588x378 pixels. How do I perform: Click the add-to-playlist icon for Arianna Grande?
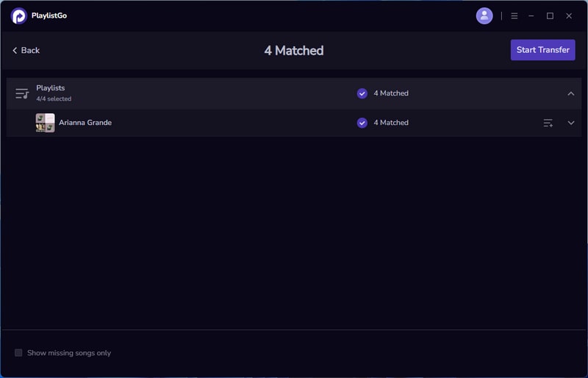[x=548, y=123]
